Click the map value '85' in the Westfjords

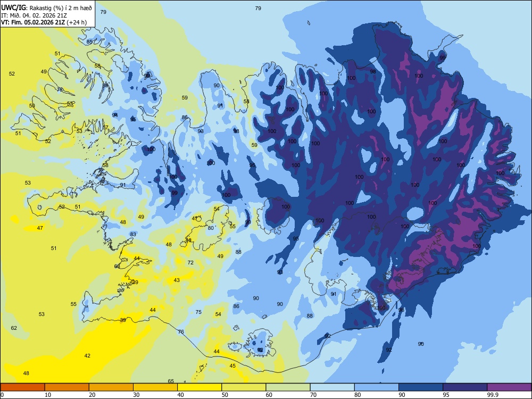(x=89, y=41)
